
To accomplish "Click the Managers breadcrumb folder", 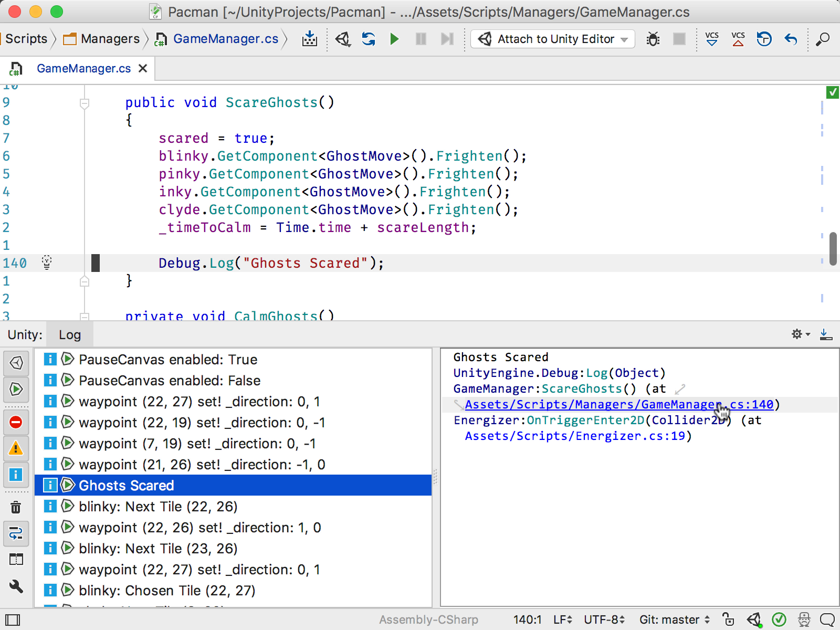I will coord(102,39).
